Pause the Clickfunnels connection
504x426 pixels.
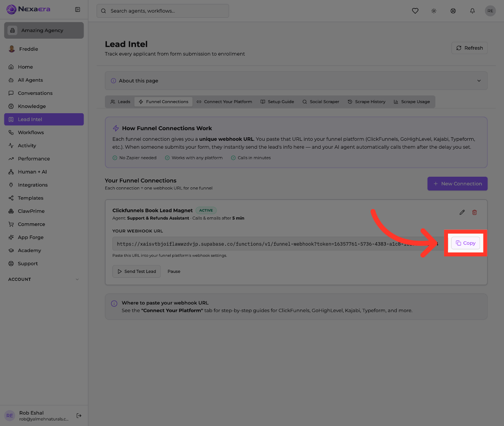click(174, 271)
